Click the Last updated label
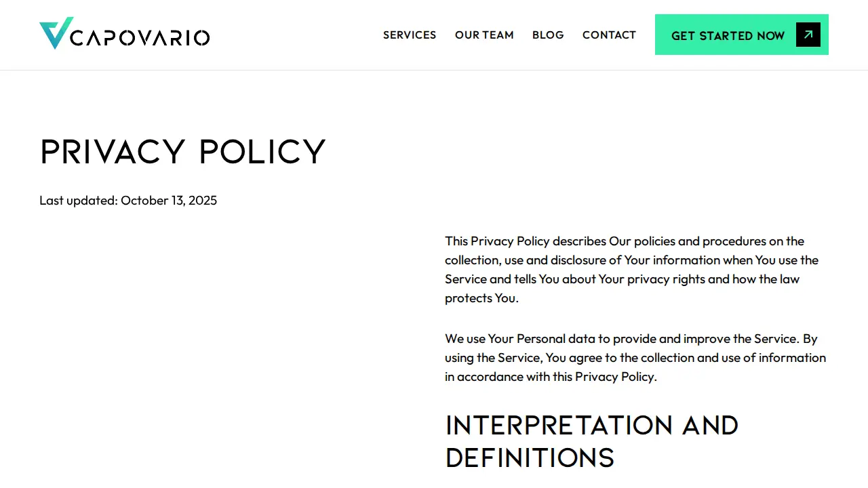Screen dimensions: 868x488 pos(79,201)
